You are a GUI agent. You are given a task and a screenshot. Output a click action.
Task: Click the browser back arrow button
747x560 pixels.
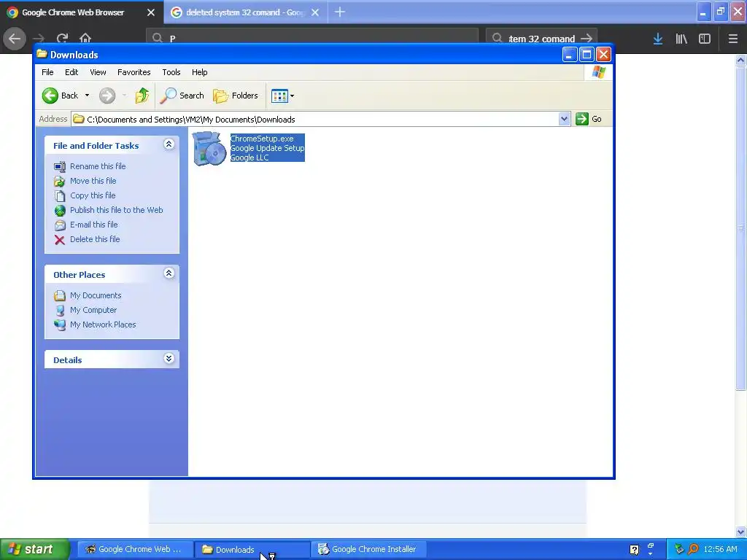pos(15,38)
